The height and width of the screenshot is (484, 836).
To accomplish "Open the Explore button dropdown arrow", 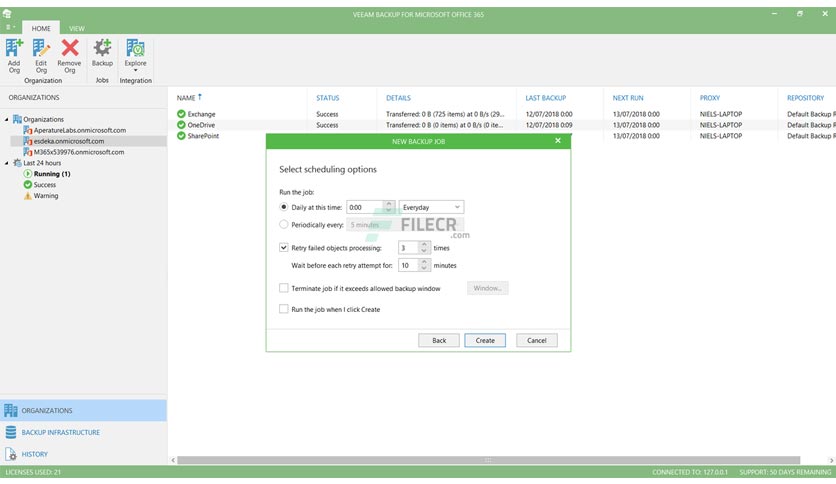I will tap(135, 70).
